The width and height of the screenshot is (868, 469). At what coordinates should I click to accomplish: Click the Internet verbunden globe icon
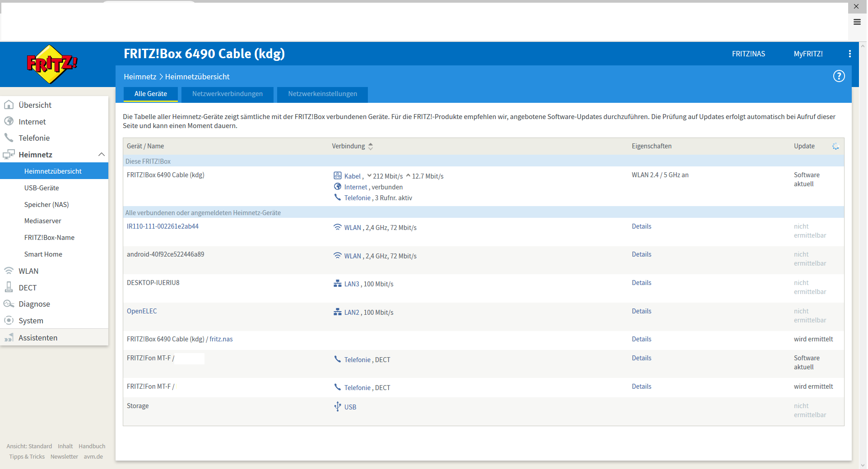click(337, 187)
